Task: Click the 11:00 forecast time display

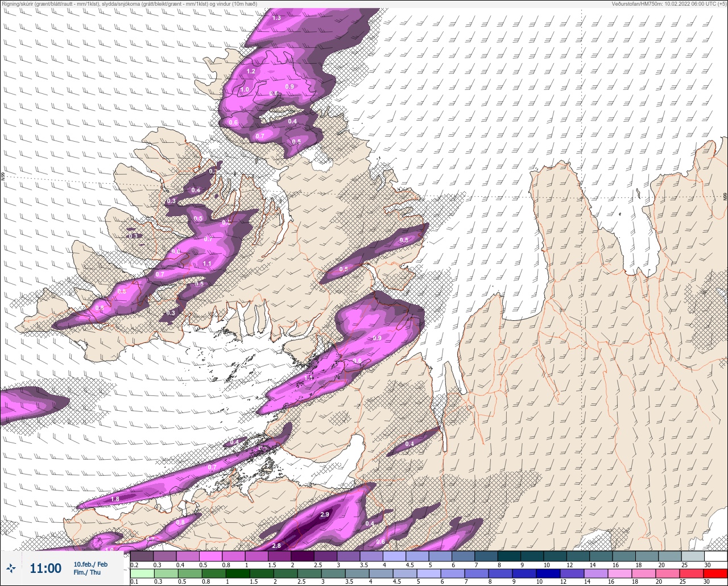Action: (45, 568)
